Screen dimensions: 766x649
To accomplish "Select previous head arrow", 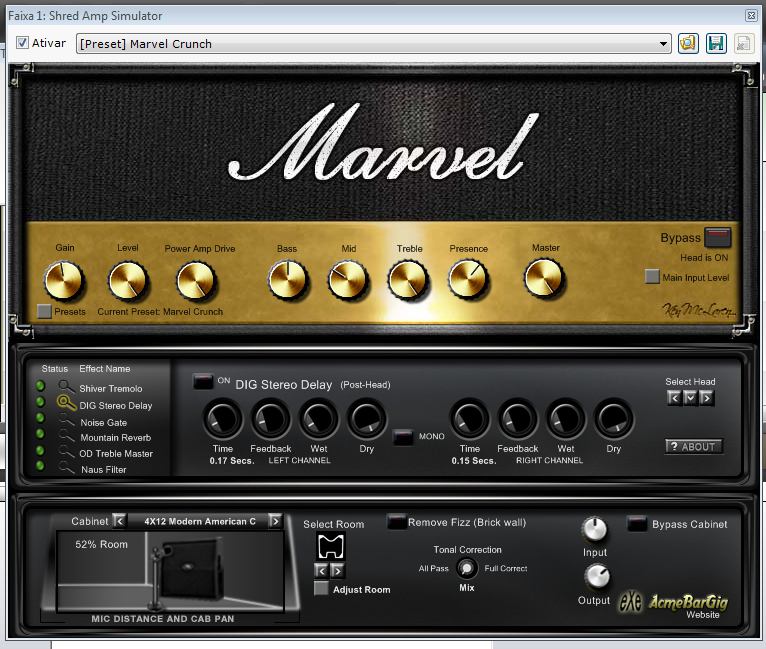I will coord(674,398).
